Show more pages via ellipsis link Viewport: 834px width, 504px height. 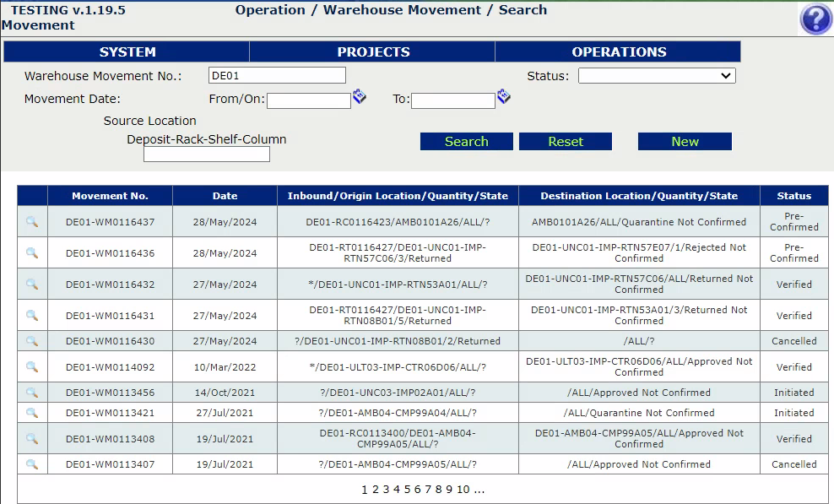pyautogui.click(x=479, y=489)
